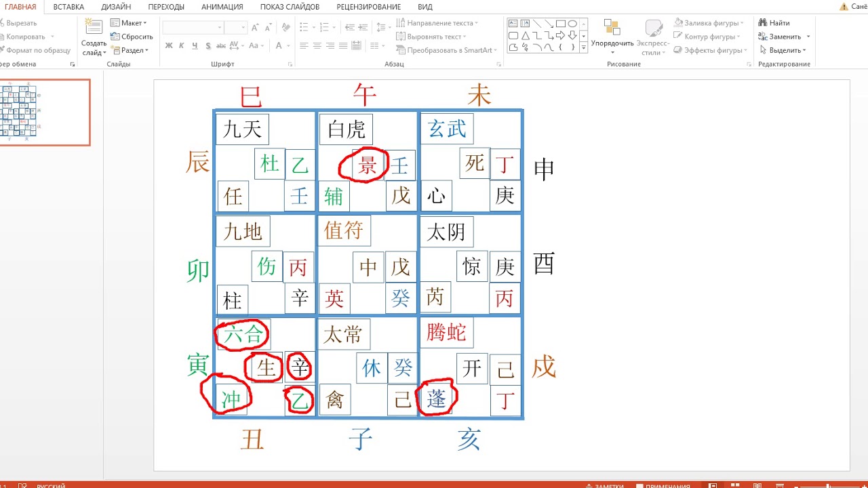Image resolution: width=868 pixels, height=488 pixels.
Task: Select the rectangle shape in shapes gallery
Action: coord(561,24)
